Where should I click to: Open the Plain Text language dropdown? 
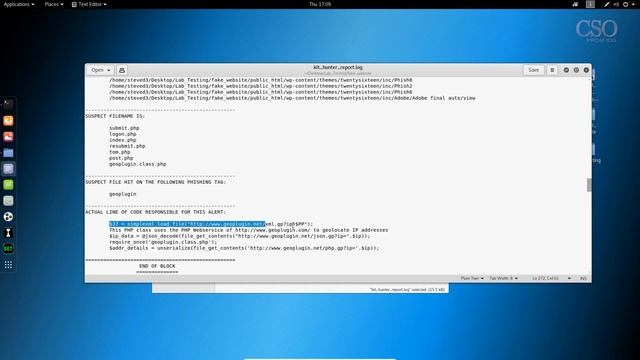[472, 278]
